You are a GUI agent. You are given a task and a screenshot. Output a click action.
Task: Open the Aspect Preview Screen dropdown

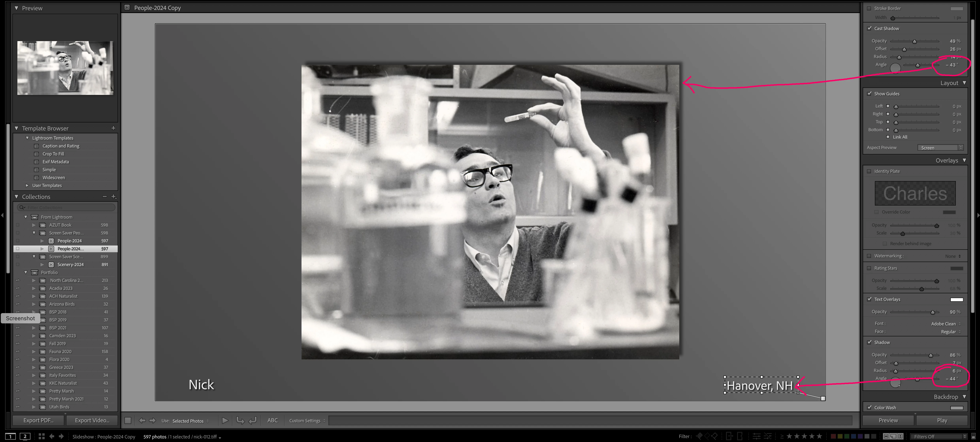(940, 148)
